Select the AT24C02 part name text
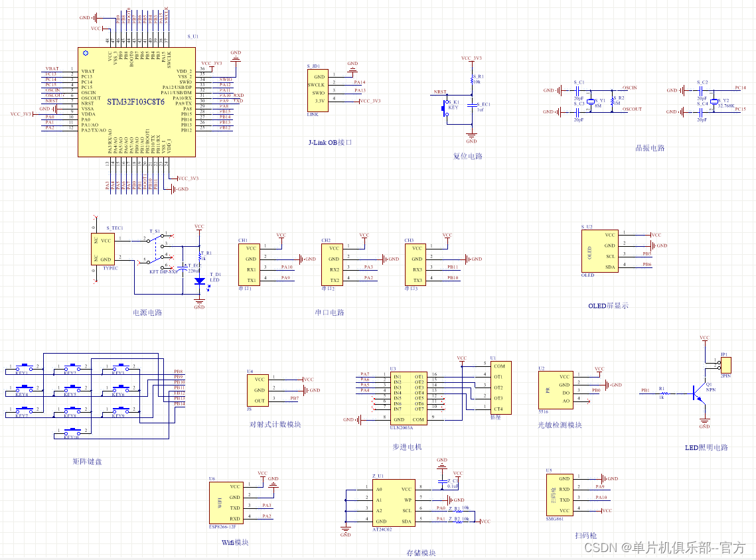Screen dimensions: 756x560 (382, 529)
